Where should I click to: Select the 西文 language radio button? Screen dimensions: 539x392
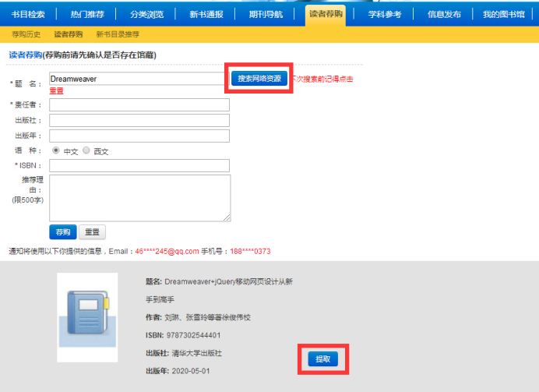86,150
